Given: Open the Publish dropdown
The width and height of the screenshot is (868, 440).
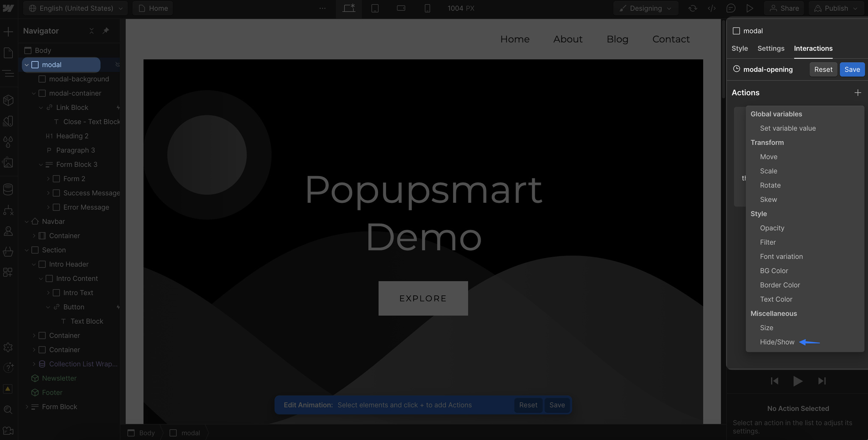Looking at the screenshot, I should pyautogui.click(x=837, y=8).
